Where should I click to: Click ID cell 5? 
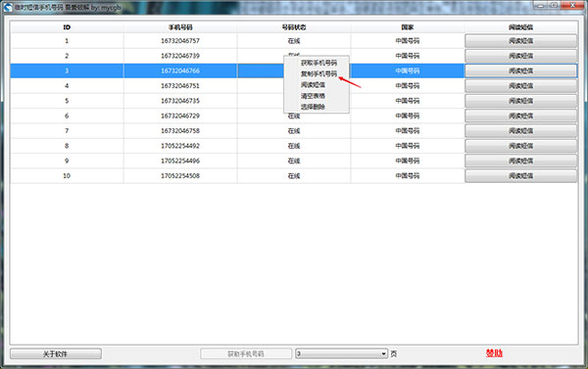67,101
